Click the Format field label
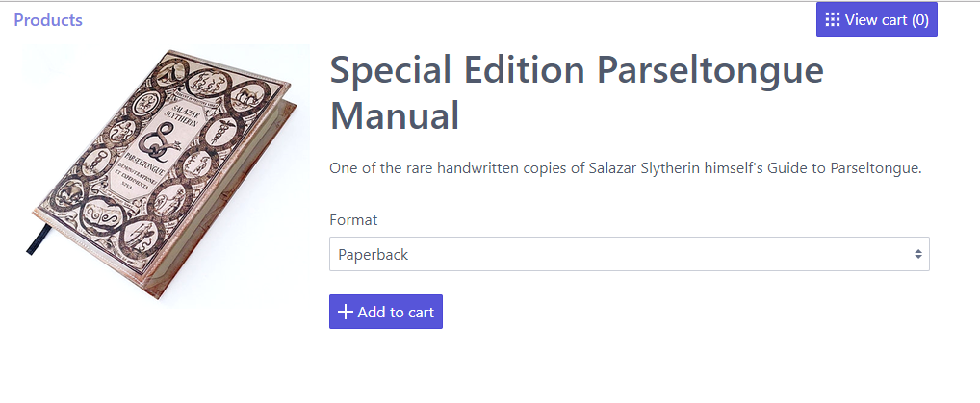Screen dimensions: 980x403 (x=353, y=220)
